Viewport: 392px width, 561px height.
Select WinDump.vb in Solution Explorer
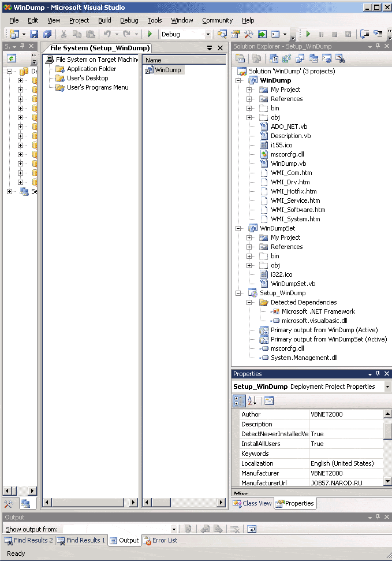tap(288, 164)
